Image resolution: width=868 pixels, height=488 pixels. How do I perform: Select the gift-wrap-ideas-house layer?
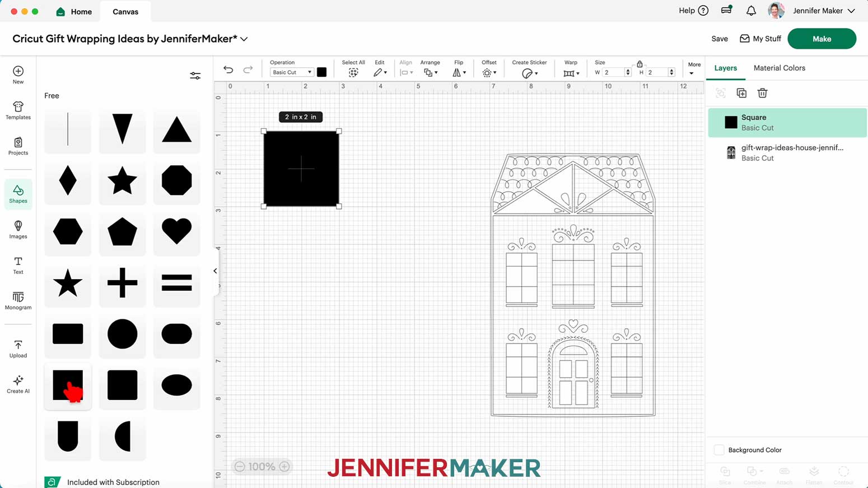[787, 152]
